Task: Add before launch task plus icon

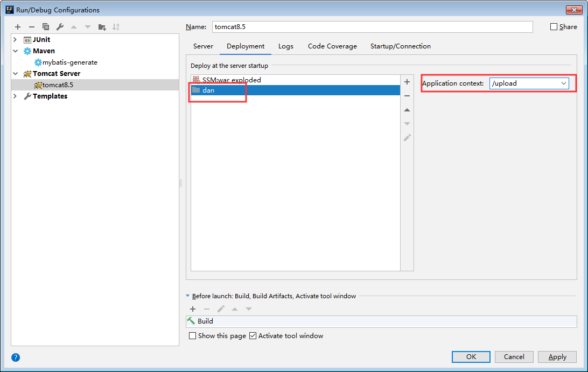Action: (193, 309)
